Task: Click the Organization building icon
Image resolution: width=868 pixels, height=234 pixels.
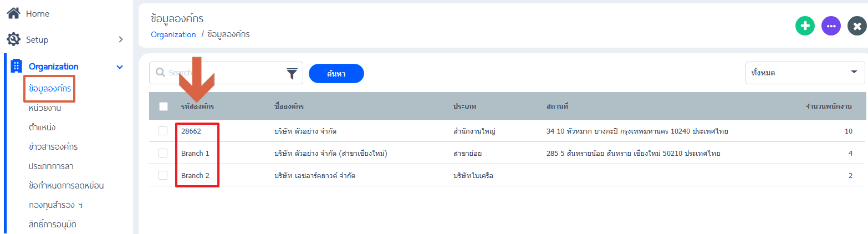Action: pos(17,66)
